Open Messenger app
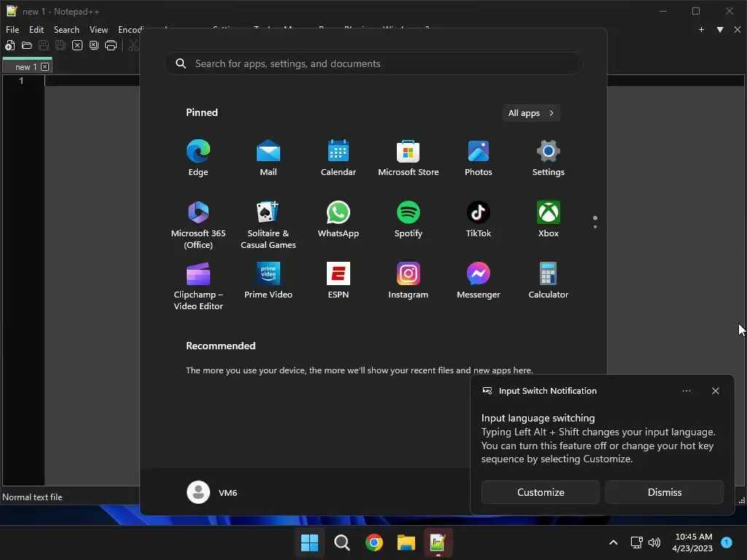Image resolution: width=747 pixels, height=560 pixels. [479, 281]
